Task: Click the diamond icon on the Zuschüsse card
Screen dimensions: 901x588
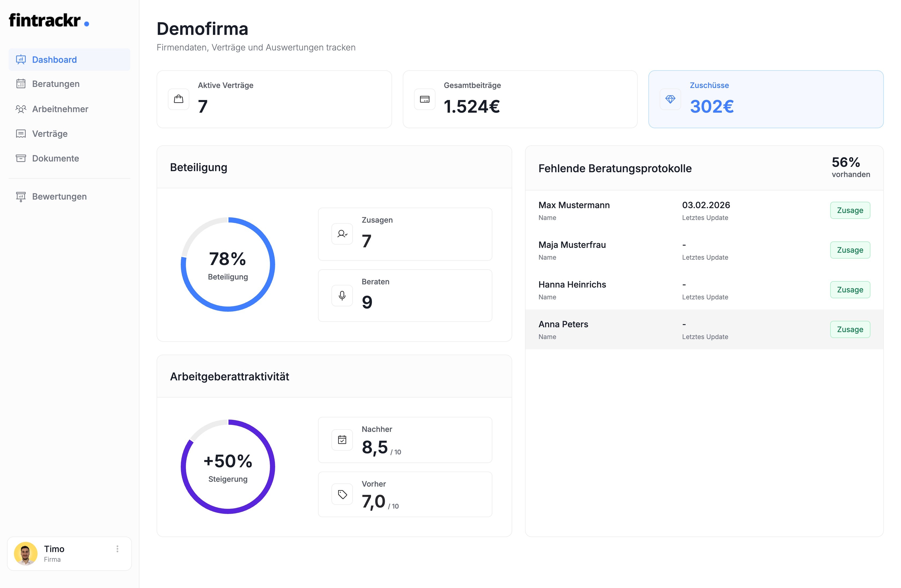Action: (x=670, y=99)
